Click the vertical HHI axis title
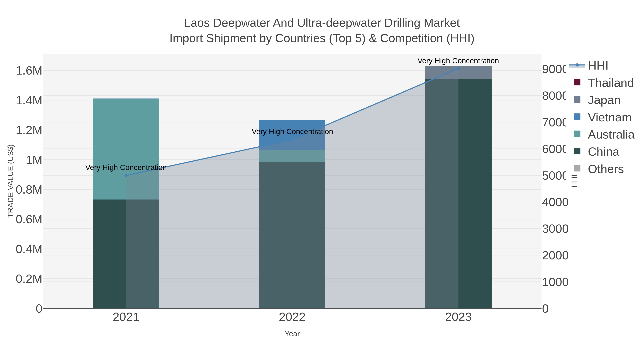Screen dimensions: 644x362 click(574, 181)
